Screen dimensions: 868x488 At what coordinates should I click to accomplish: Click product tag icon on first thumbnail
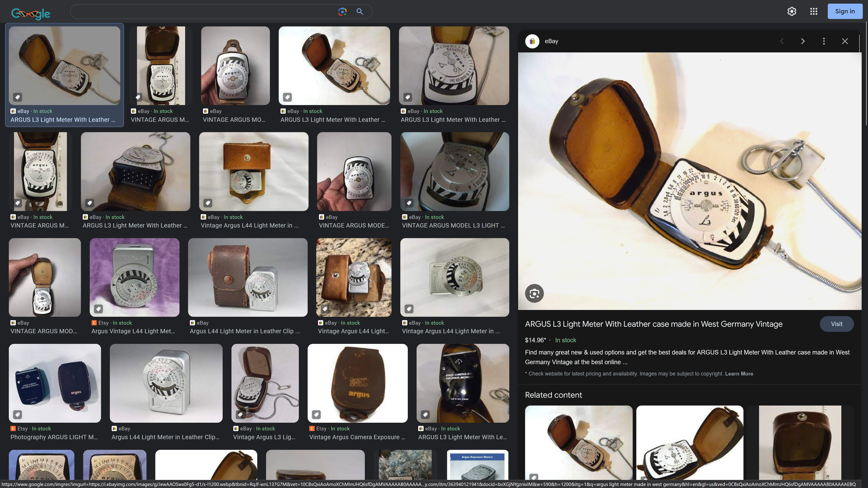(18, 97)
